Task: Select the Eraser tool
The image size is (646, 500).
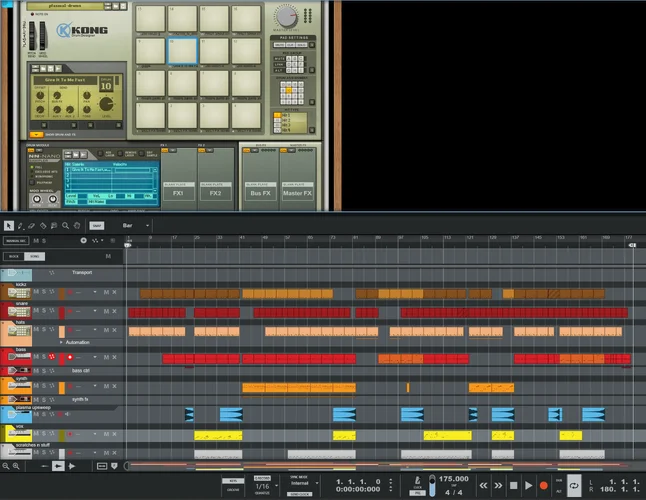Action: [31, 226]
